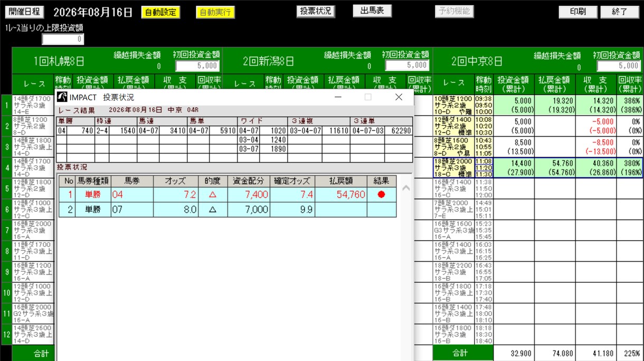644x361 pixels.
Task: Close the IMPACT 投票状況 window
Action: point(399,97)
